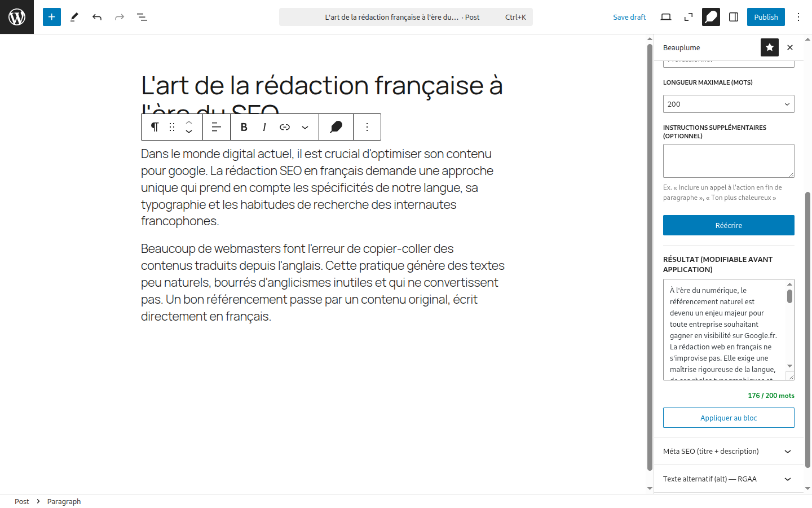Select the Tools pencil icon

[74, 17]
